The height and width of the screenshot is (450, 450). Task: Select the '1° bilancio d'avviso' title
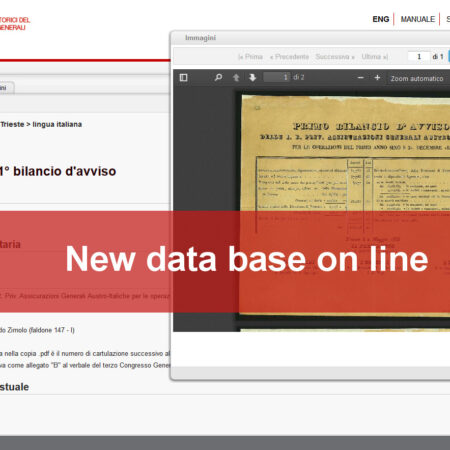(x=58, y=171)
